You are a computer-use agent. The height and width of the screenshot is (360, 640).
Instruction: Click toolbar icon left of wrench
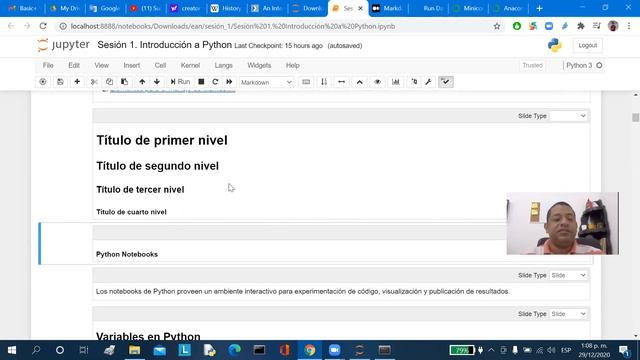[x=414, y=82]
